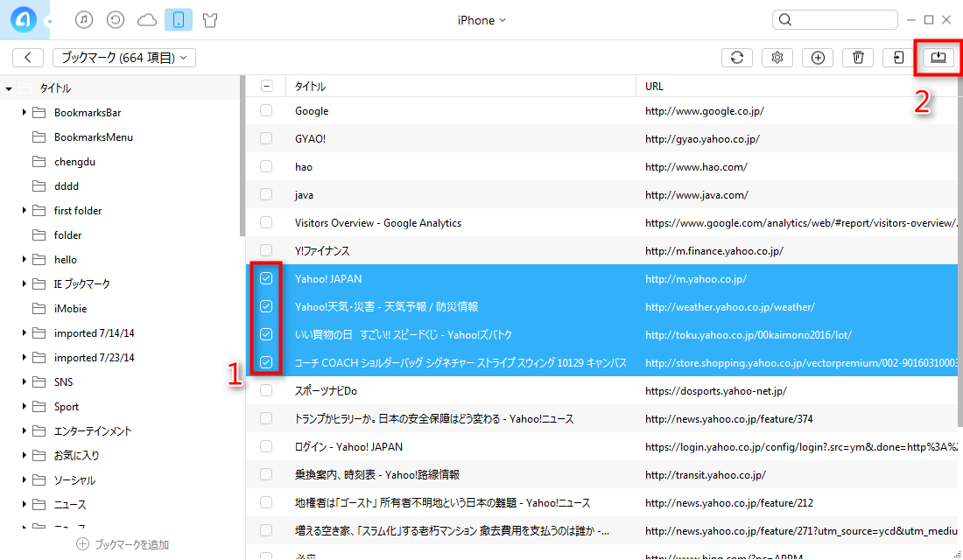This screenshot has width=963, height=560.
Task: Click the send to device button
Action: point(898,58)
